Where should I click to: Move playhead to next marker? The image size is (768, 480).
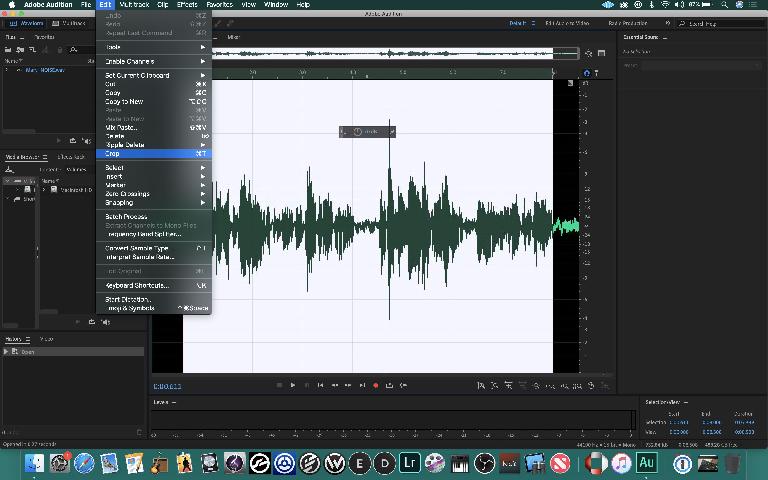point(362,385)
